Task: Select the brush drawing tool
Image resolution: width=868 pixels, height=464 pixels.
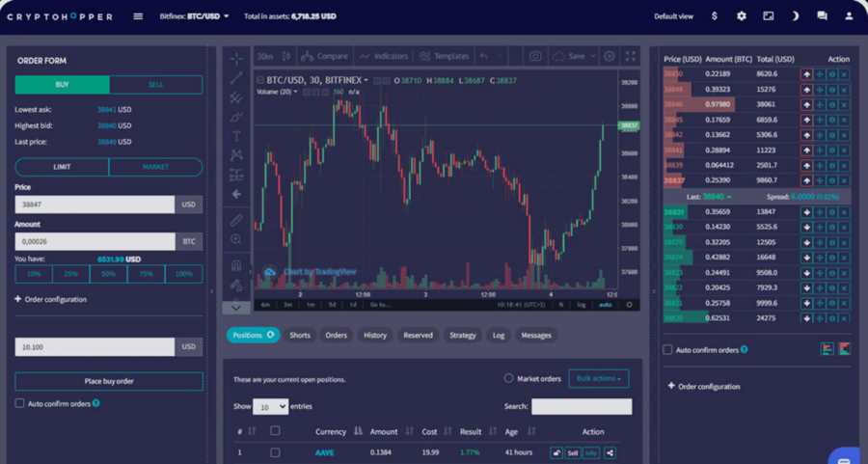Action: (x=236, y=117)
